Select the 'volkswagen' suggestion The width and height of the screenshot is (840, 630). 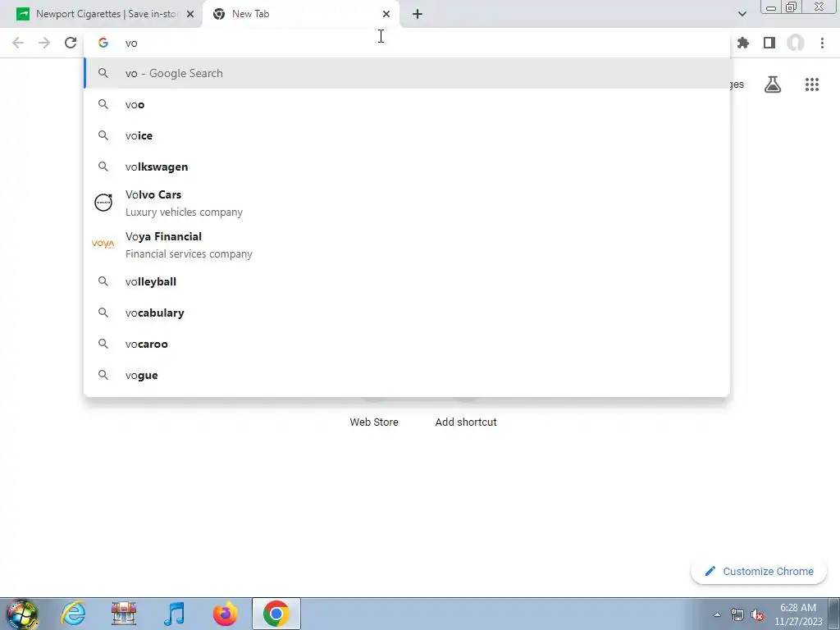[407, 167]
